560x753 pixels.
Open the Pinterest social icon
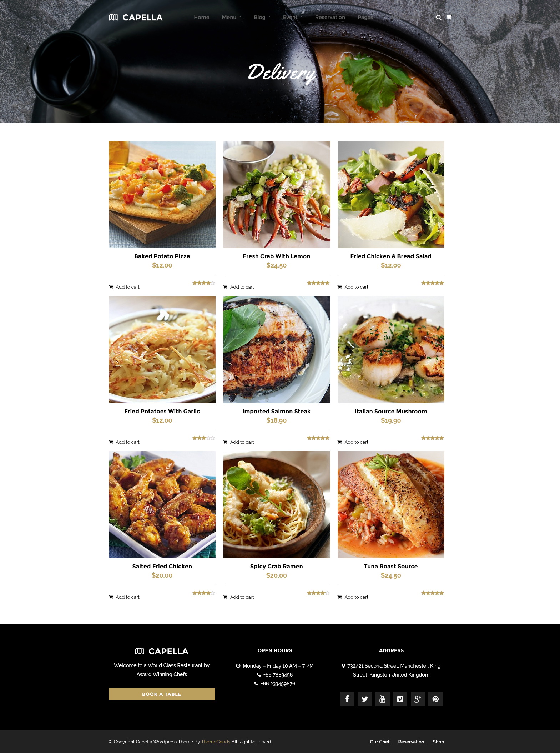click(x=435, y=699)
